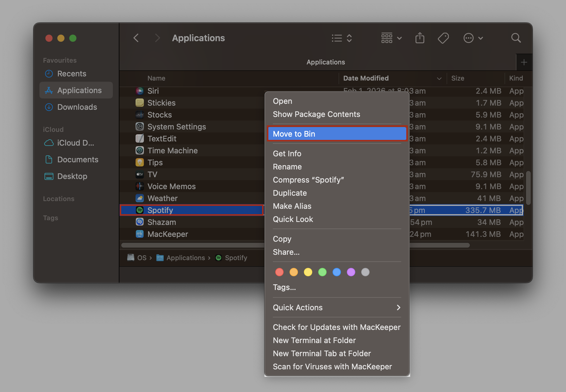Click the TextEdit app icon
Viewport: 566px width, 392px height.
(140, 138)
